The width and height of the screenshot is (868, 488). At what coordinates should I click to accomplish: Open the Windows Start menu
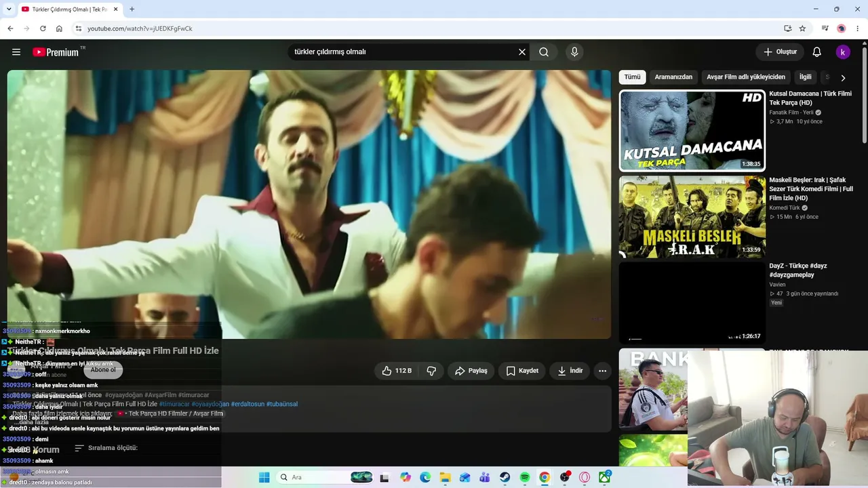tap(264, 477)
